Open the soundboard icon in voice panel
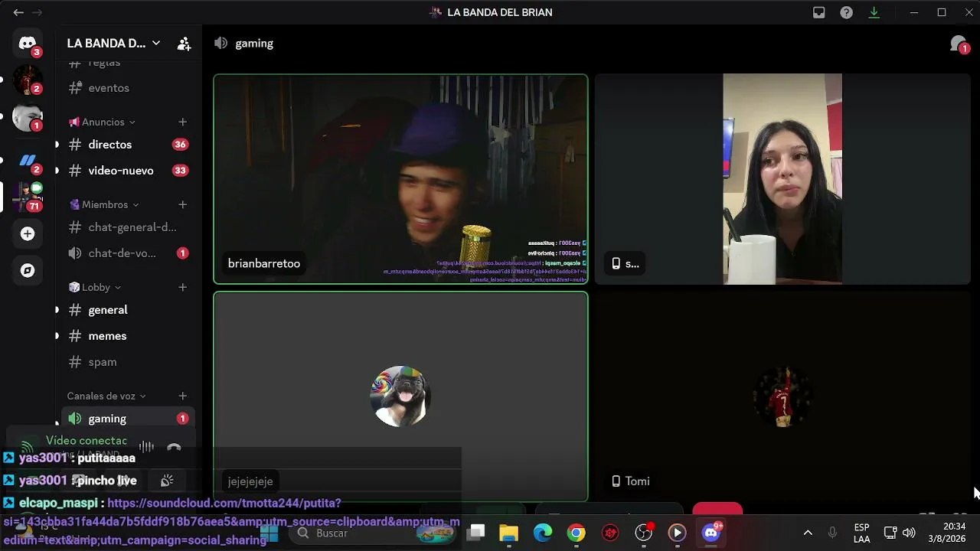Image resolution: width=980 pixels, height=551 pixels. click(x=167, y=481)
